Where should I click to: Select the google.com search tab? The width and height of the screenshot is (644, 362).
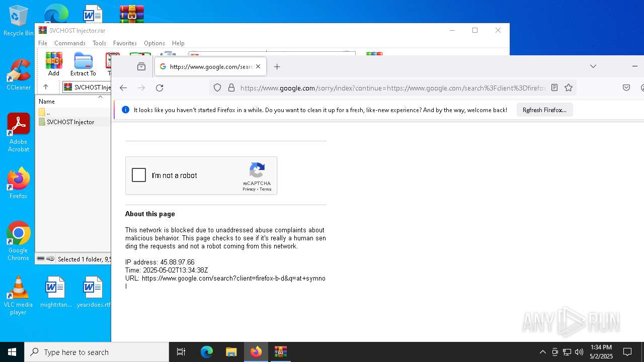coord(210,66)
